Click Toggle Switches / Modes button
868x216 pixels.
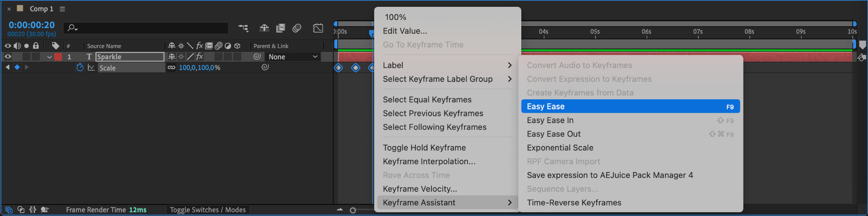pyautogui.click(x=208, y=210)
